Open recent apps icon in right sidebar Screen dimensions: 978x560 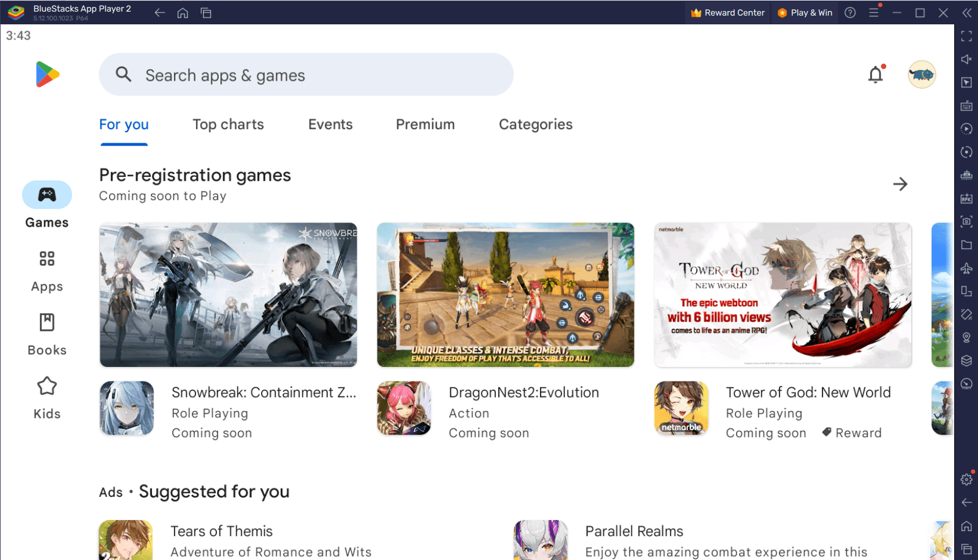[x=966, y=549]
